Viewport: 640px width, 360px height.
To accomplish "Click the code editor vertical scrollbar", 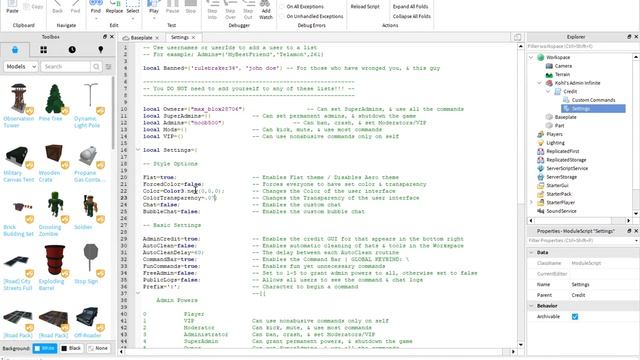I will pyautogui.click(x=521, y=196).
